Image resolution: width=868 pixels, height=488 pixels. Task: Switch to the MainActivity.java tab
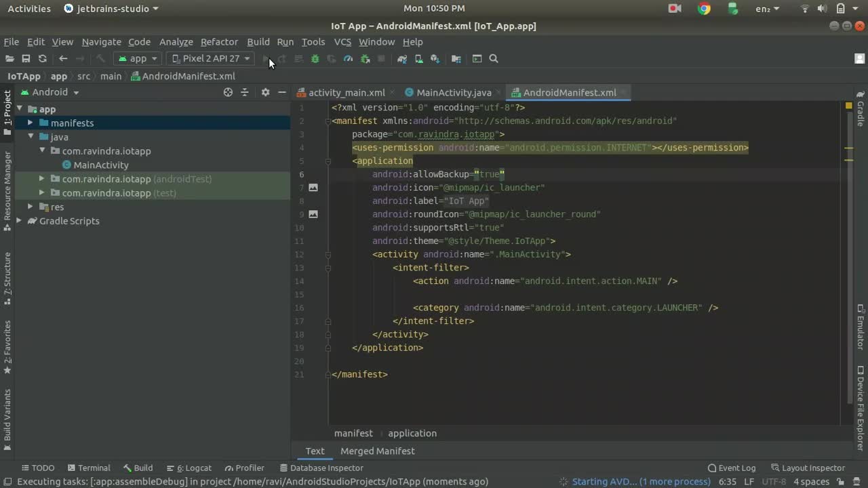tap(453, 92)
